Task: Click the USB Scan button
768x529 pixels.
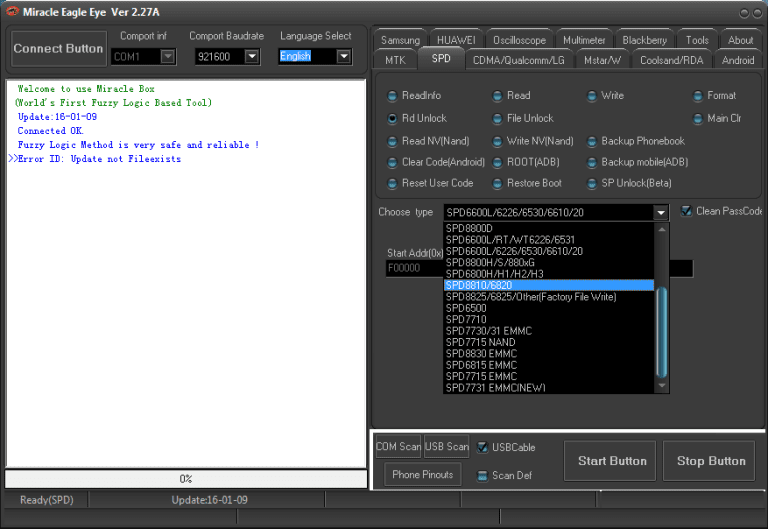Action: [446, 447]
